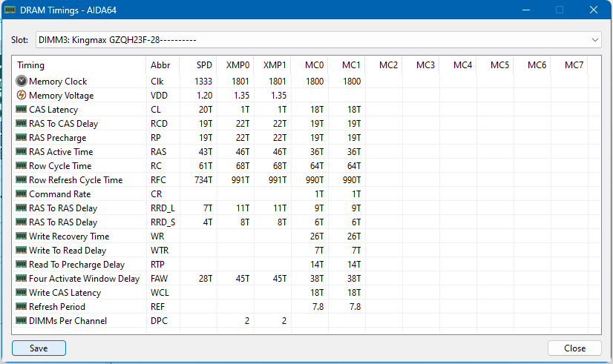Open the Slot dropdown arrow
Viewport: 613px width, 364px height.
click(594, 40)
